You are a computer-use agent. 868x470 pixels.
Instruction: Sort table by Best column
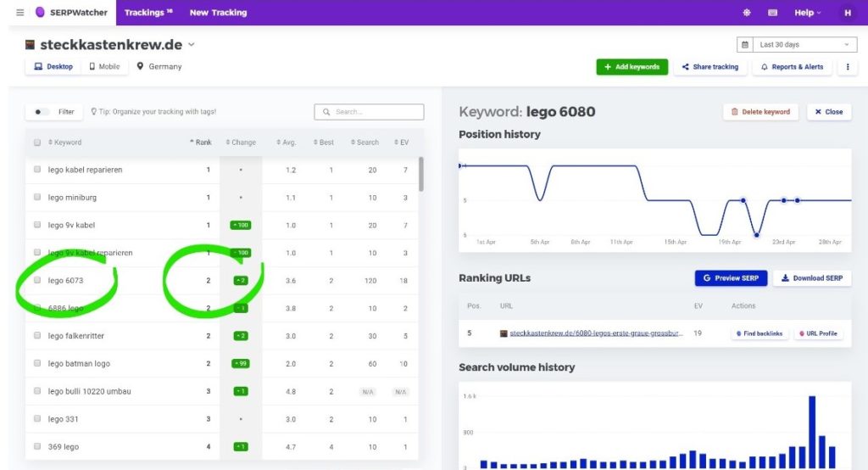(x=323, y=143)
